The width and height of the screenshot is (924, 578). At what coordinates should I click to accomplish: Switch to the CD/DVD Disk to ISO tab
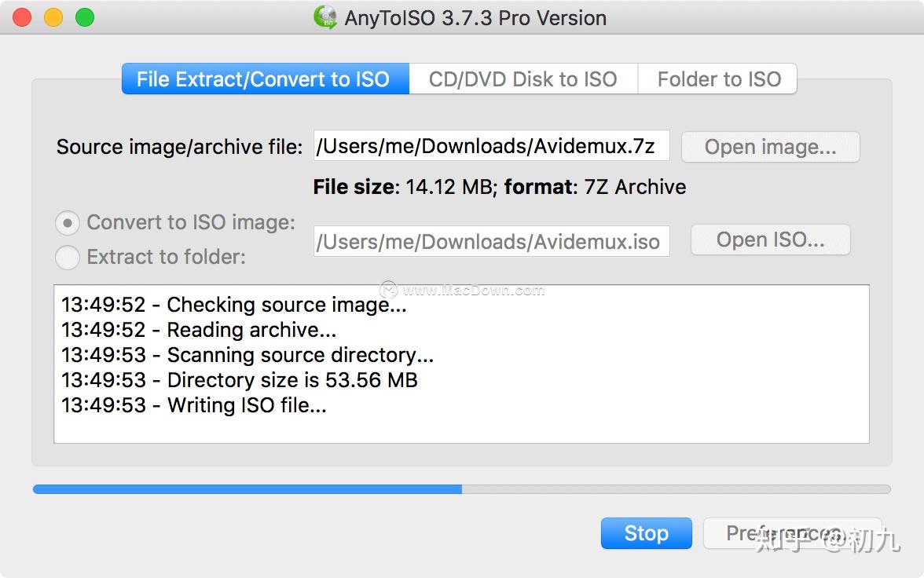coord(522,79)
